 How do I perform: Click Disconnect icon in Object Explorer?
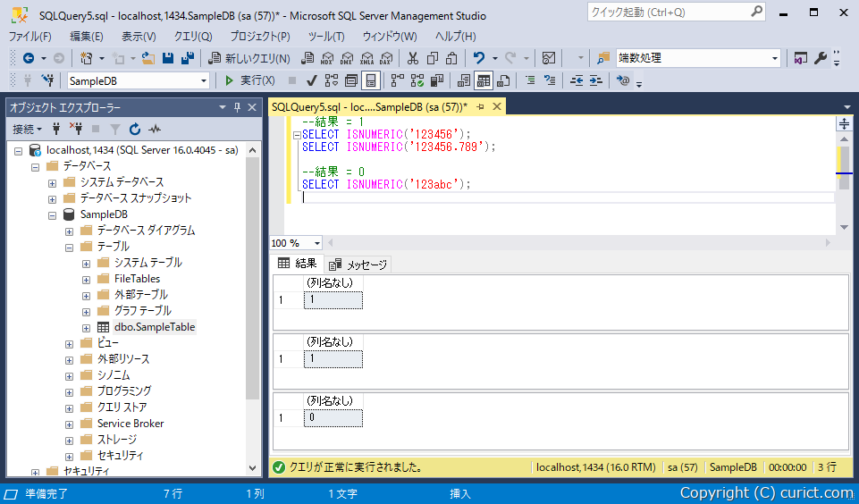pos(76,130)
